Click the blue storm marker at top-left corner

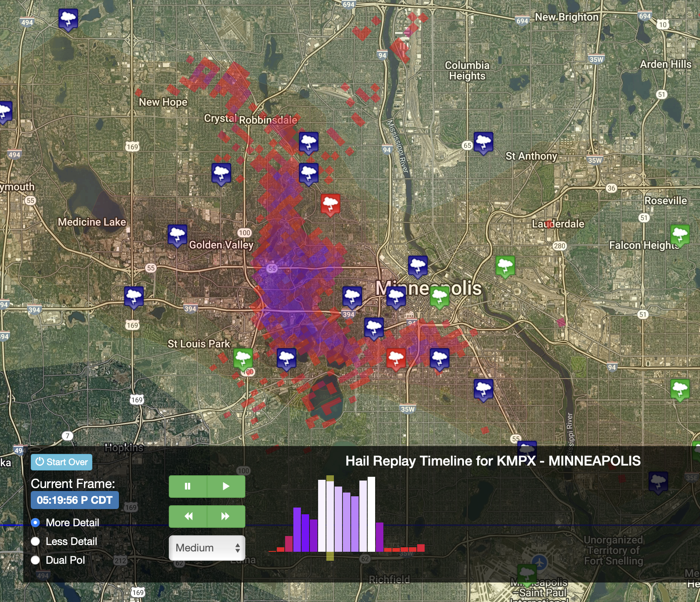pos(68,19)
